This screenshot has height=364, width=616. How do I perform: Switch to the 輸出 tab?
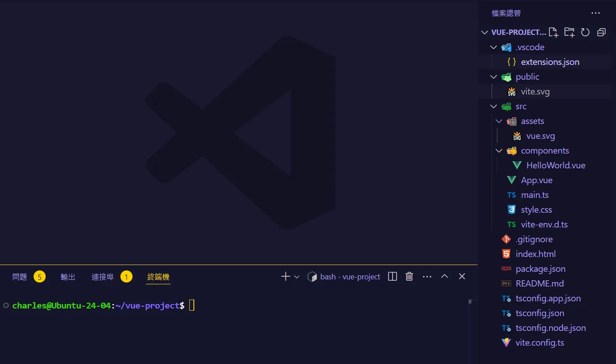click(x=68, y=277)
